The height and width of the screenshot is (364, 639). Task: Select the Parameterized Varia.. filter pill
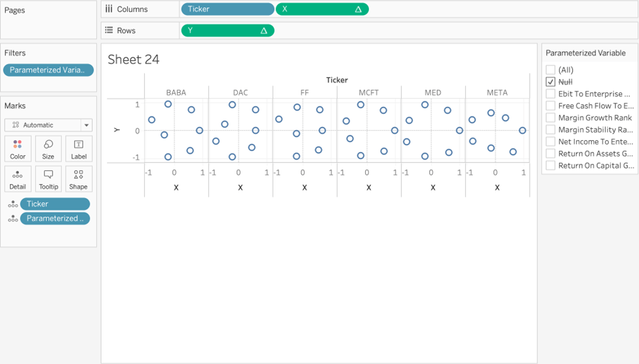48,70
